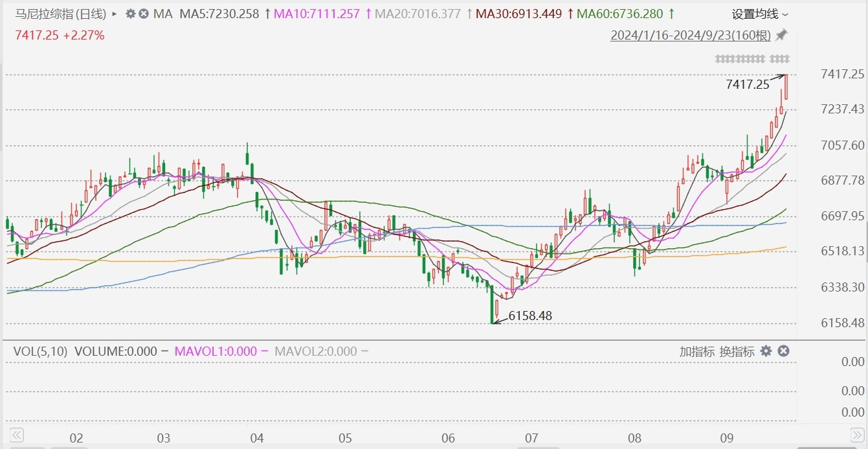Click the 6697.95 price axis label

tap(842, 216)
